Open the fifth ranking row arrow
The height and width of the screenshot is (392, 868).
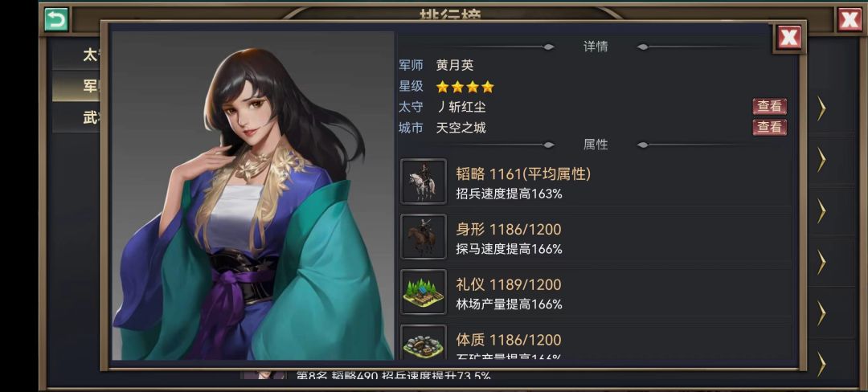pyautogui.click(x=821, y=313)
